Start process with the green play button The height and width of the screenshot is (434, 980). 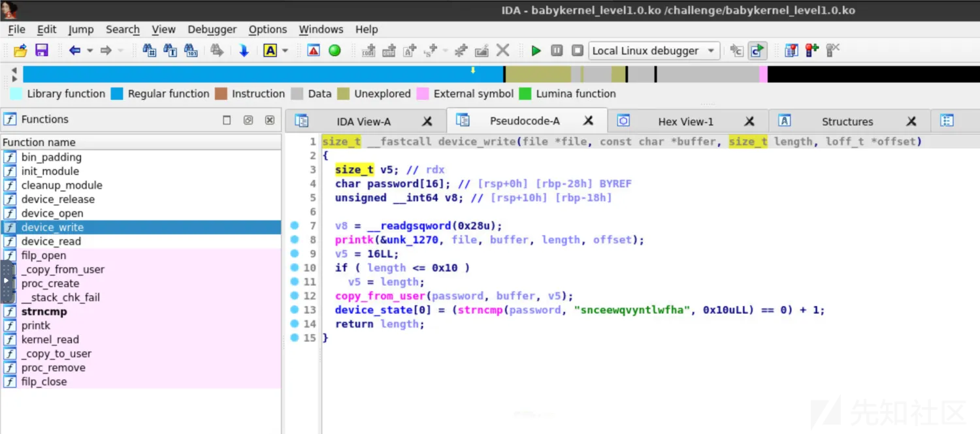pos(536,50)
